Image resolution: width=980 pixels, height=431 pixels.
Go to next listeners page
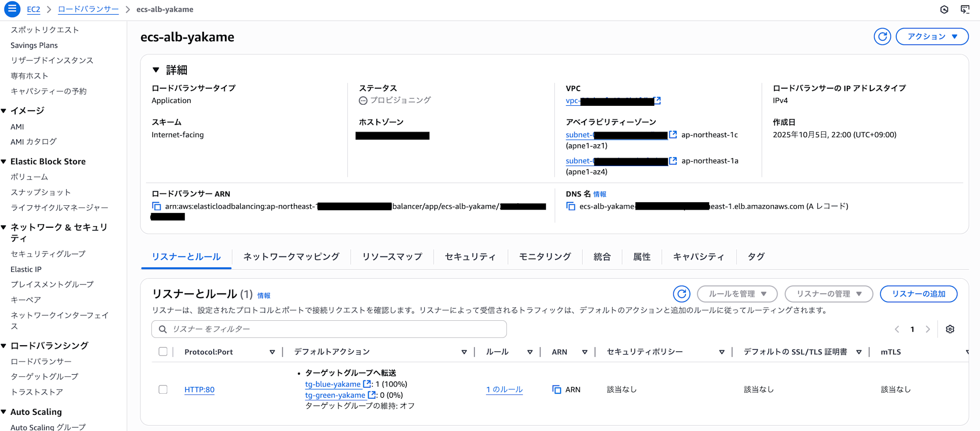pyautogui.click(x=928, y=329)
